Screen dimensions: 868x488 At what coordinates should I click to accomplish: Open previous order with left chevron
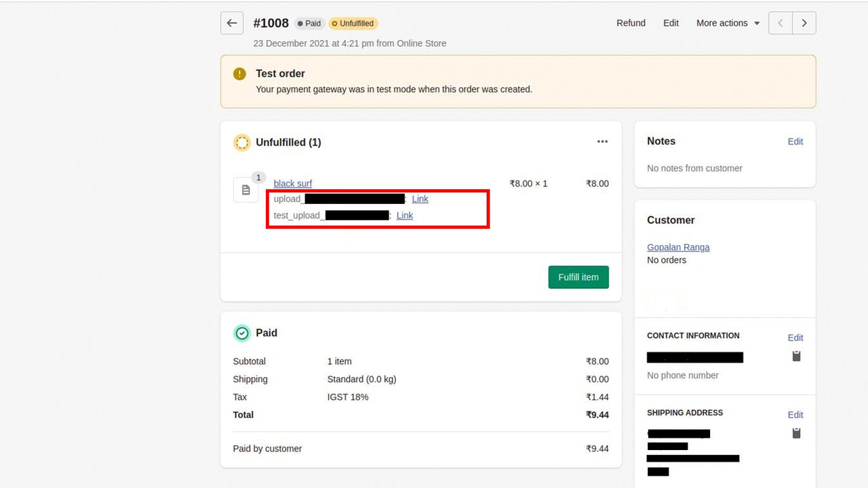[x=781, y=23]
